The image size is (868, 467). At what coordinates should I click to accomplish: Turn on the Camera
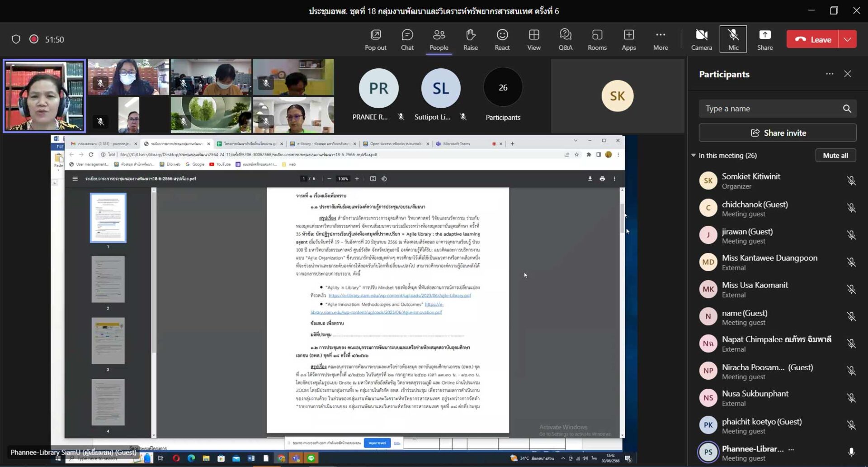pyautogui.click(x=701, y=39)
